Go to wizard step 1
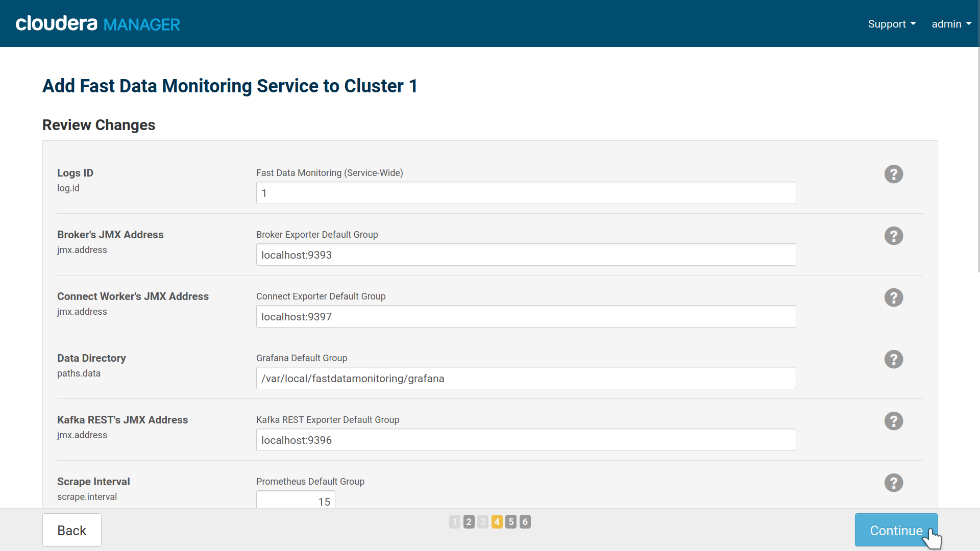This screenshot has width=980, height=551. coord(455,521)
